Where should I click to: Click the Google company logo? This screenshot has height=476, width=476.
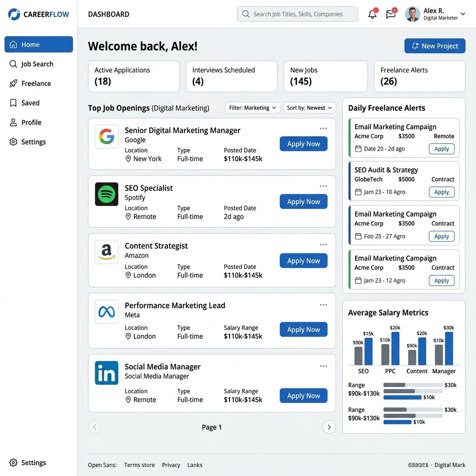click(x=106, y=137)
